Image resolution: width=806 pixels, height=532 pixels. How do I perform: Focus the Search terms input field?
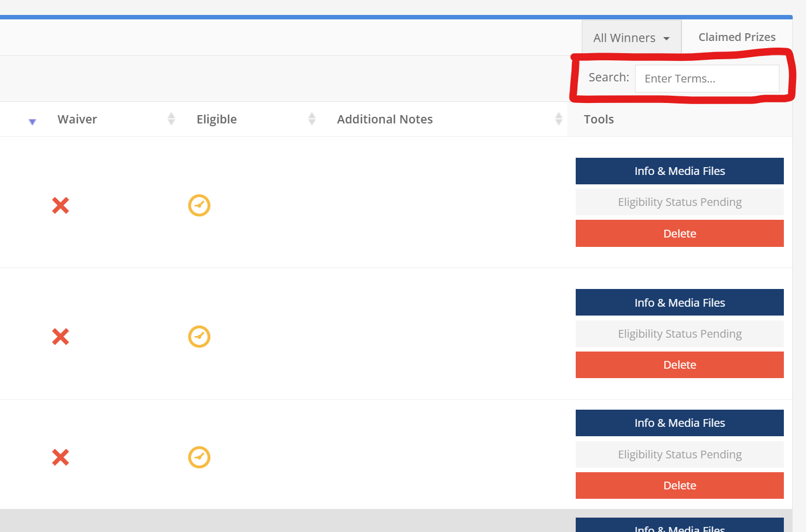(x=707, y=79)
